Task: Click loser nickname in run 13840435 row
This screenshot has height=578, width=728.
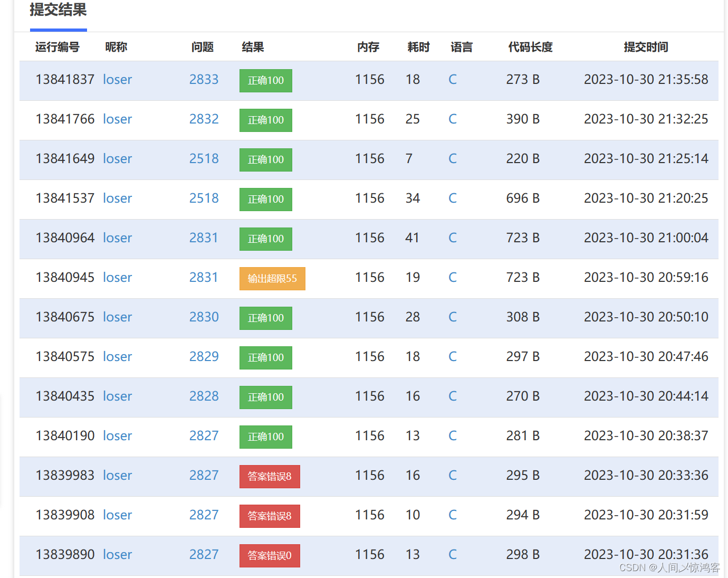Action: tap(117, 396)
